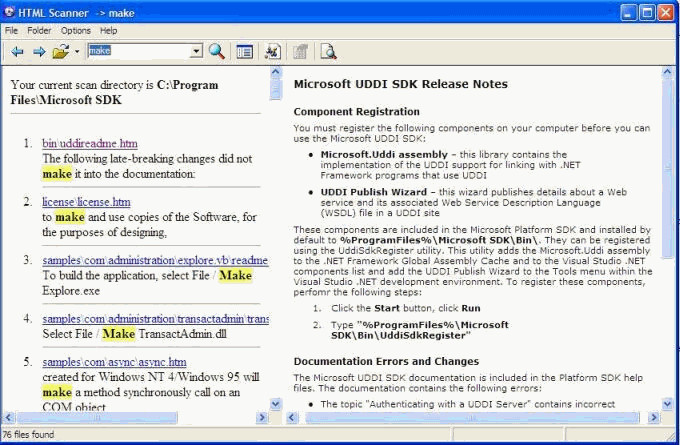The width and height of the screenshot is (680, 445).
Task: Open the bin\uddireadme.htm result link
Action: (90, 143)
